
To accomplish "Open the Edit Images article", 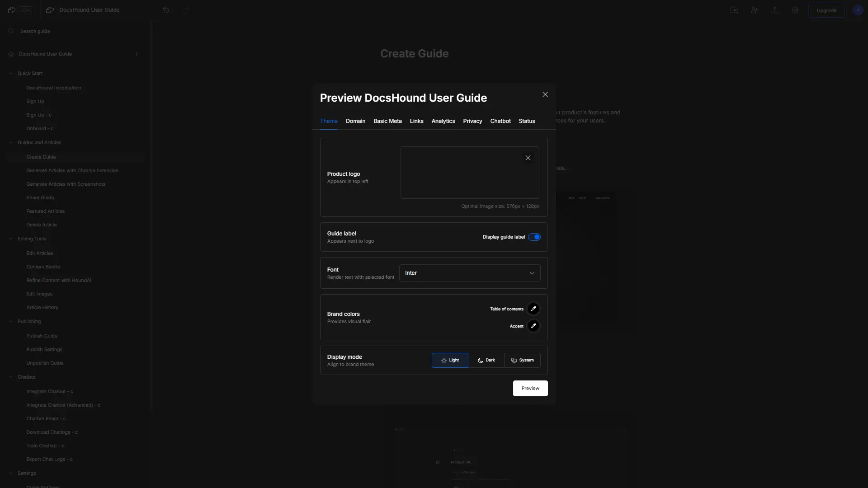I will tap(39, 294).
